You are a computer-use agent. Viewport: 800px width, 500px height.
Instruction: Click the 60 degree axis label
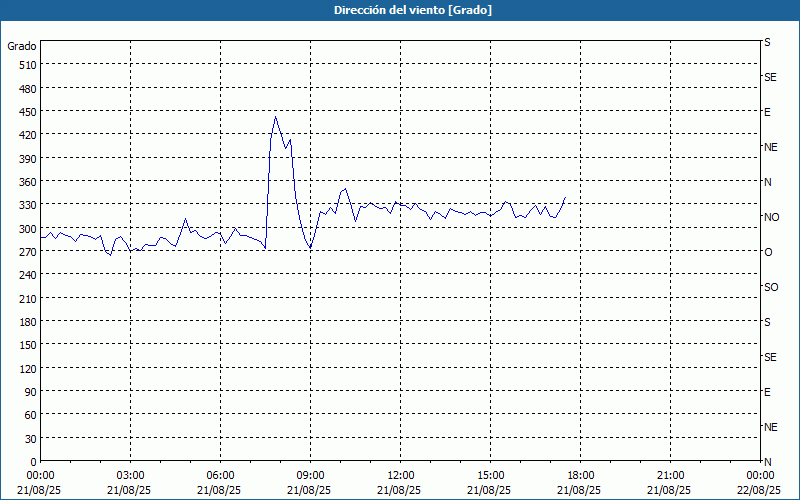tap(31, 415)
